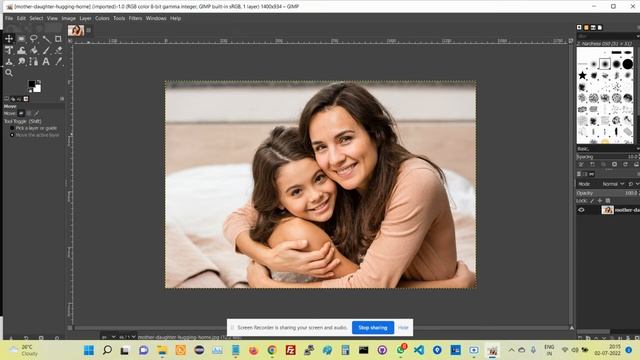Set Move target to layer icon
This screenshot has width=640, height=360.
(x=21, y=113)
